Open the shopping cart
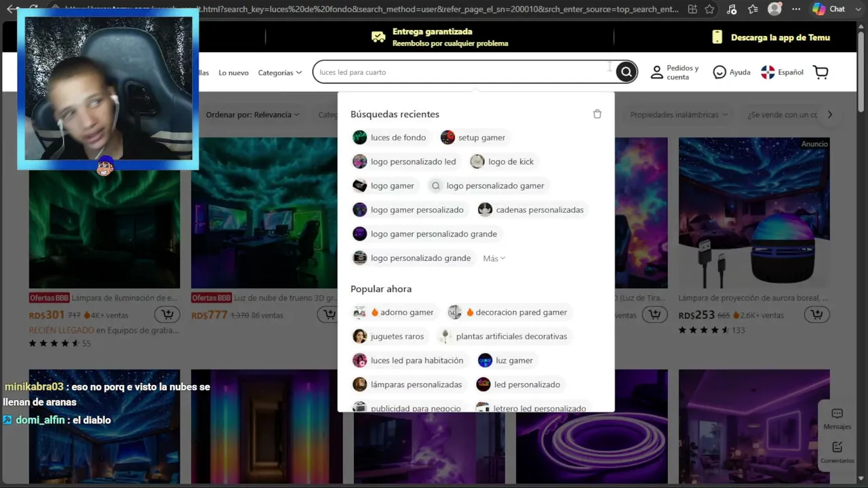This screenshot has width=868, height=488. (x=821, y=73)
